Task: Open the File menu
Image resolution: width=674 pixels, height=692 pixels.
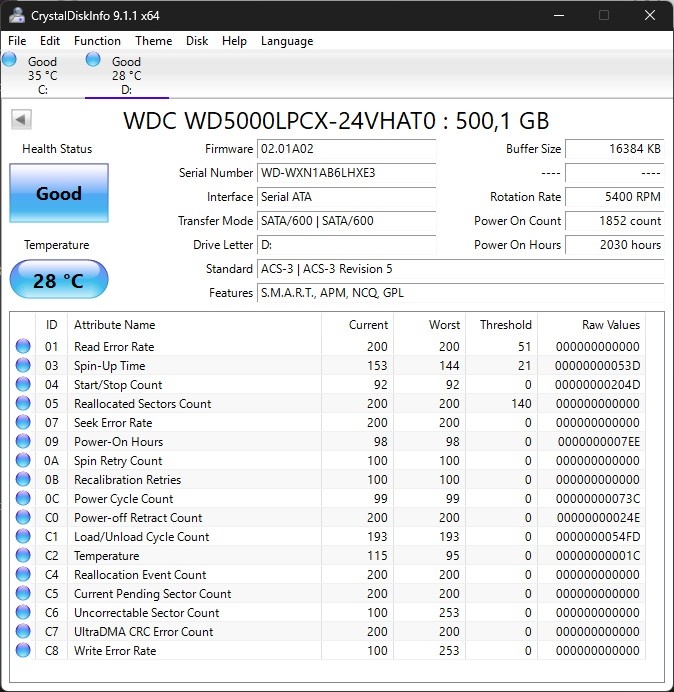Action: coord(17,41)
